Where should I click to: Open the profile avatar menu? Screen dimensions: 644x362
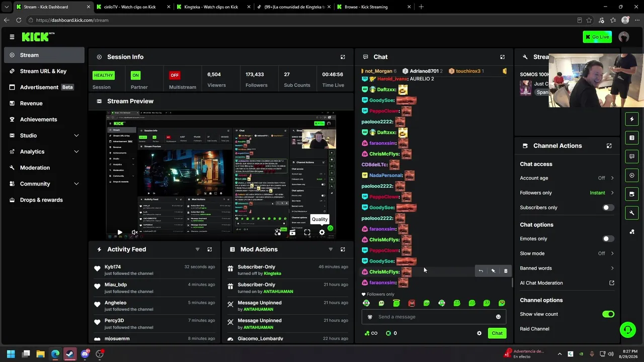[624, 37]
